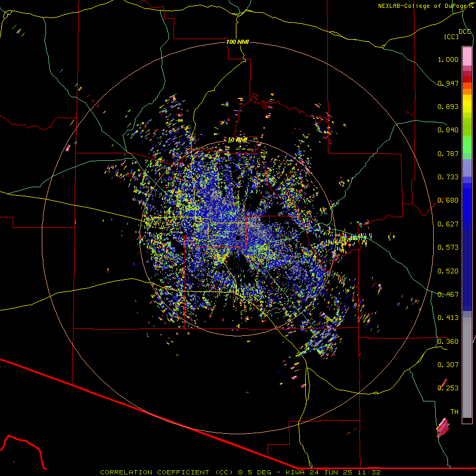Click the 11:32 timestamp in the caption

click(369, 472)
